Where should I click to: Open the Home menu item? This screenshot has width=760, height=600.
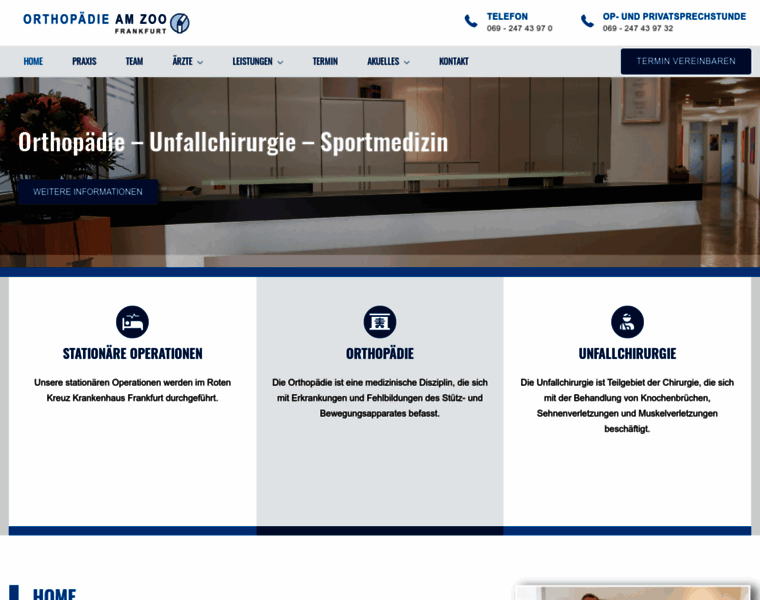(33, 61)
